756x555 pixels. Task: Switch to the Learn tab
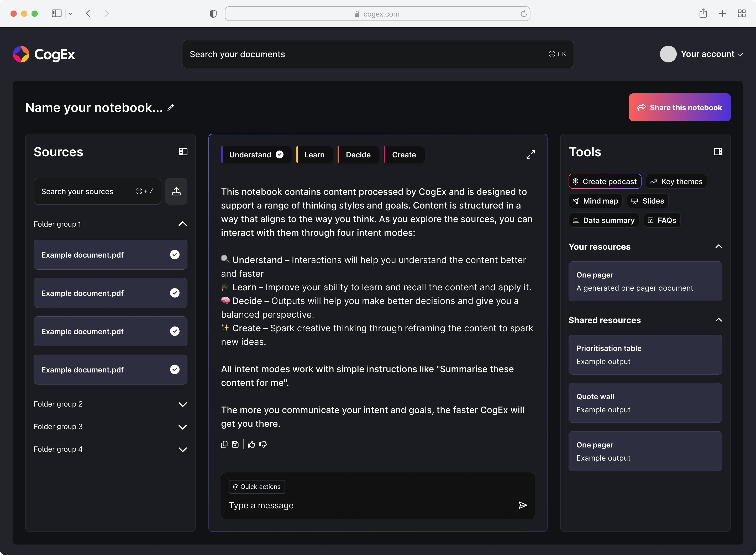coord(314,155)
